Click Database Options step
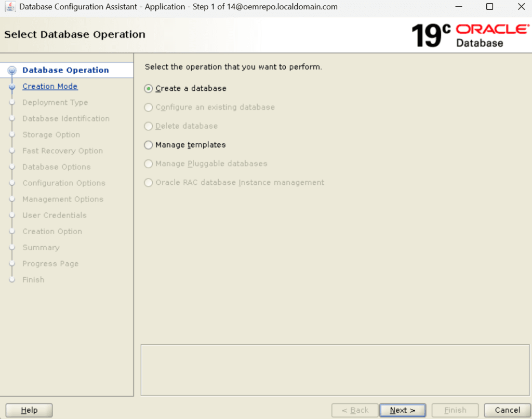532x419 pixels. pyautogui.click(x=56, y=167)
